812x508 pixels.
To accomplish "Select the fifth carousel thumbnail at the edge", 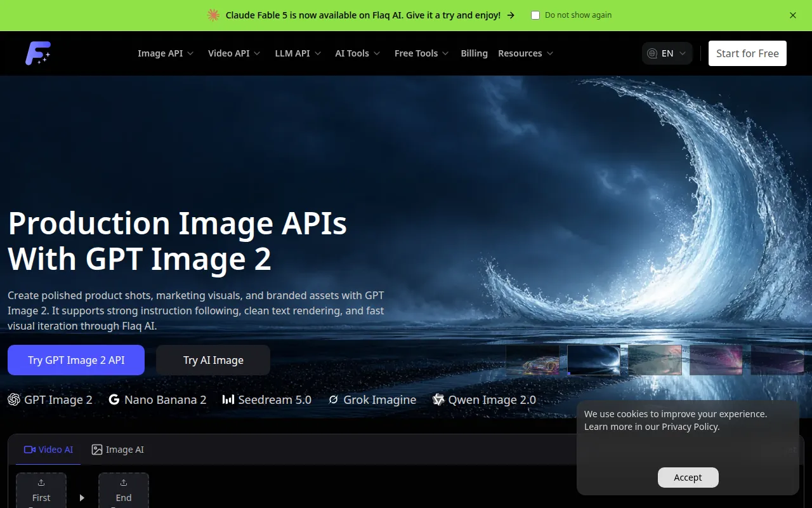I will pyautogui.click(x=778, y=360).
